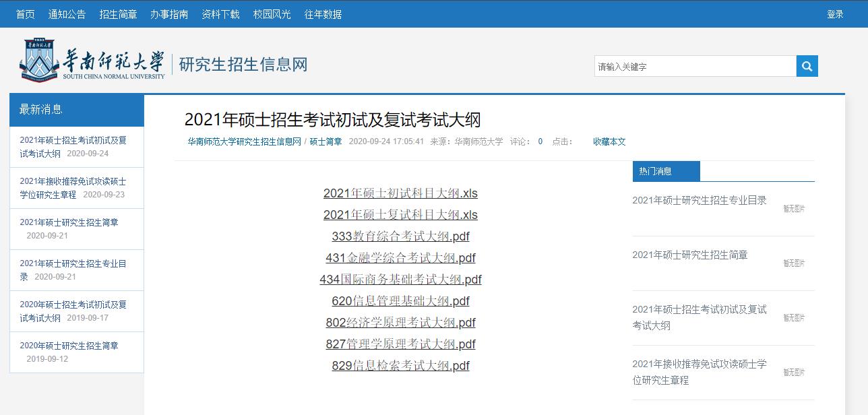The image size is (868, 415).
Task: Download 2021年硕士初试科目大纲.xls
Action: tap(400, 193)
